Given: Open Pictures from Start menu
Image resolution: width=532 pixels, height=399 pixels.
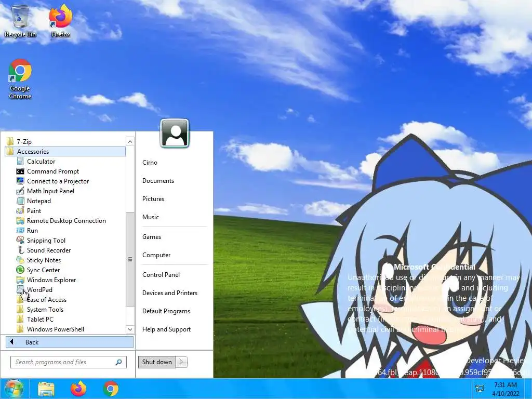Looking at the screenshot, I should [x=153, y=199].
